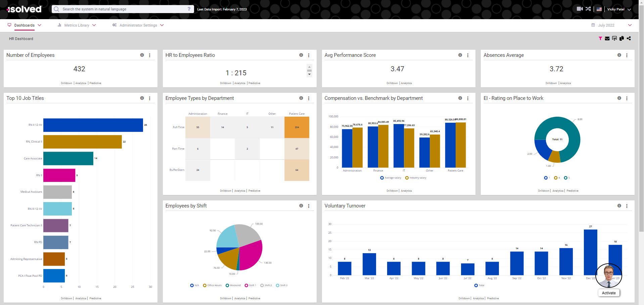This screenshot has width=644, height=305.
Task: Email the HR Dashboard via envelope icon
Action: pyautogui.click(x=607, y=39)
